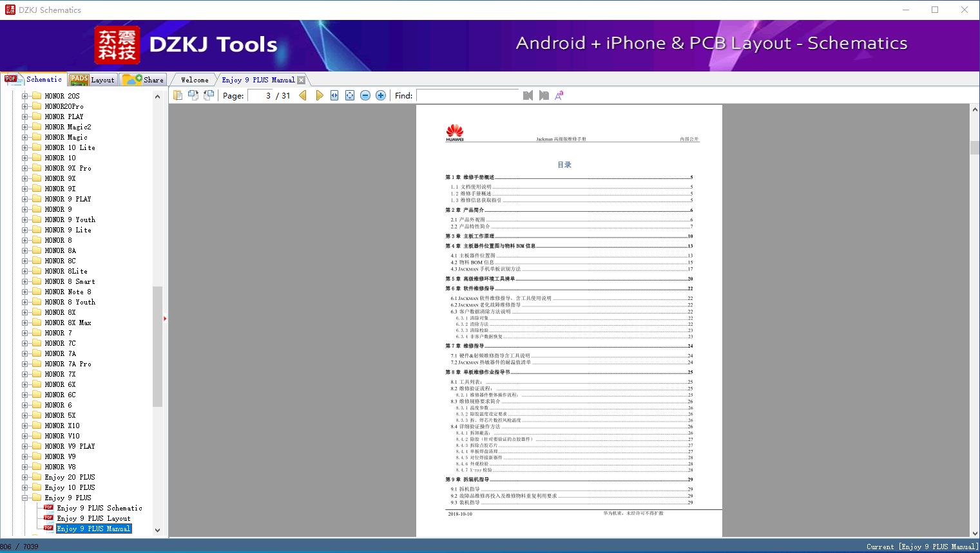The width and height of the screenshot is (980, 553).
Task: Click the folder icon of HONOR Magic2
Action: [37, 127]
